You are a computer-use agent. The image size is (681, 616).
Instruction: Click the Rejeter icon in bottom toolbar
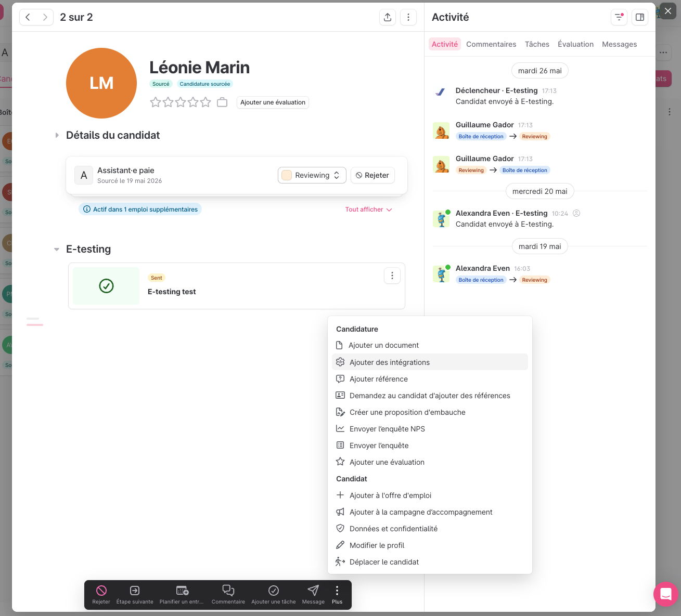[101, 594]
